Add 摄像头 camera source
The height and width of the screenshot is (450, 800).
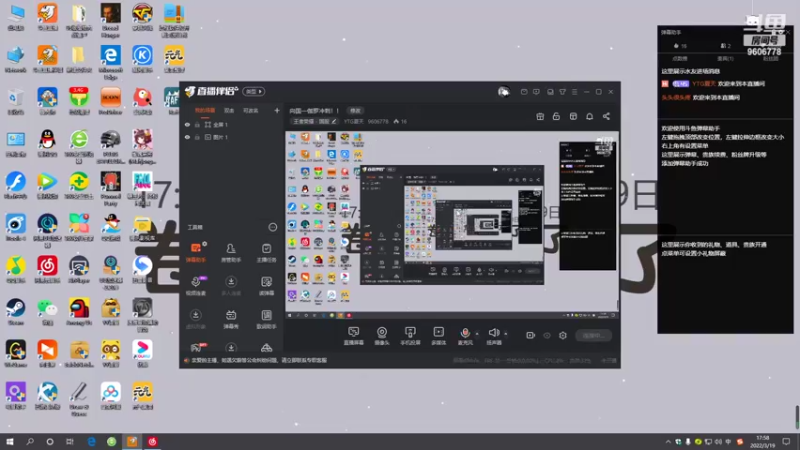(382, 336)
